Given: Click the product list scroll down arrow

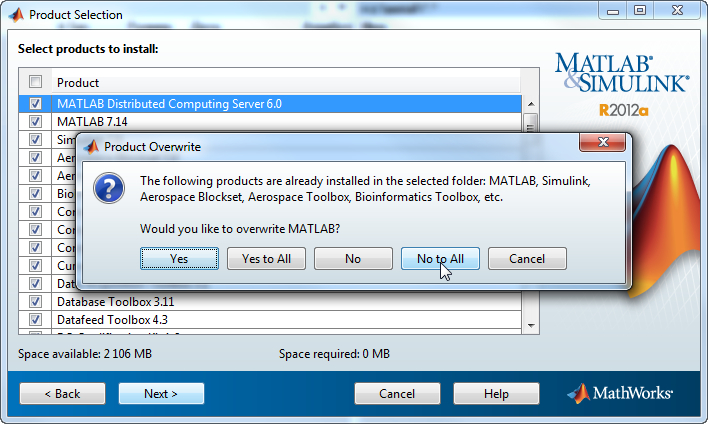Looking at the screenshot, I should (531, 325).
